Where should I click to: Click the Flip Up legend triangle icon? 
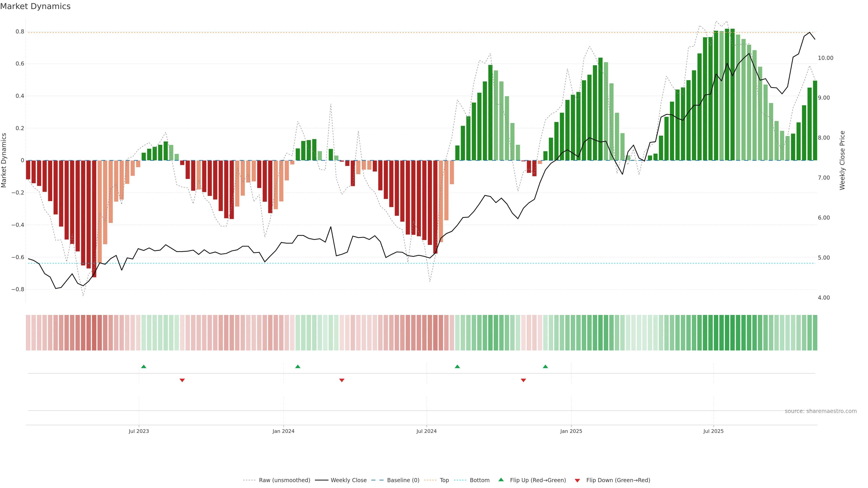point(501,480)
